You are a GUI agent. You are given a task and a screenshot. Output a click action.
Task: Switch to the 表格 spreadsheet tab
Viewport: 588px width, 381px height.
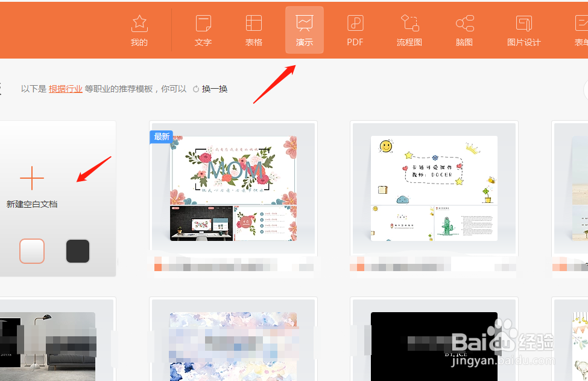click(x=253, y=30)
